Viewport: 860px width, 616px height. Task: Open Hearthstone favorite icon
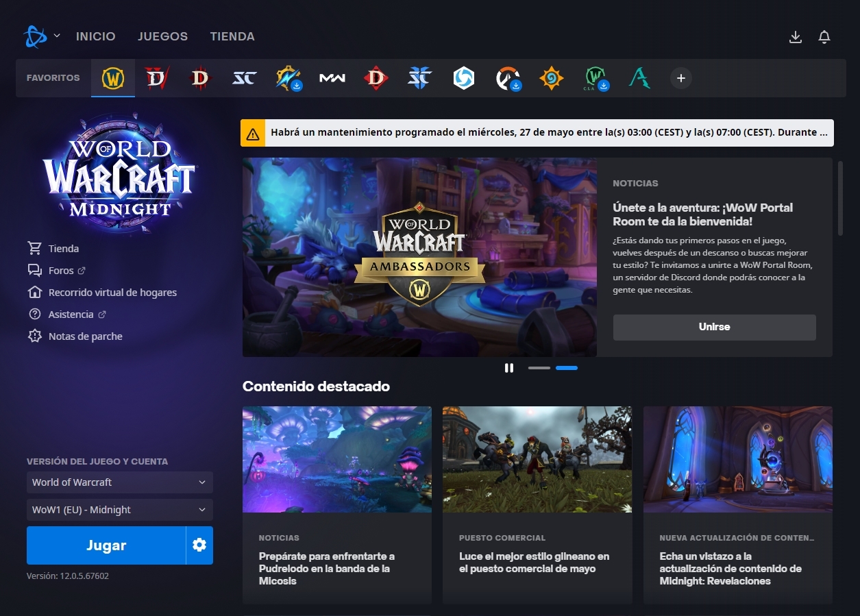551,78
